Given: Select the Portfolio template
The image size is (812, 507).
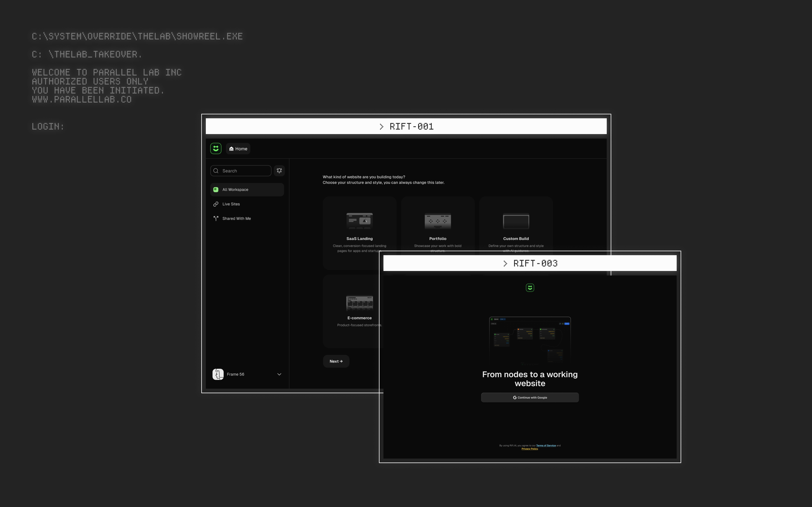Looking at the screenshot, I should click(438, 231).
